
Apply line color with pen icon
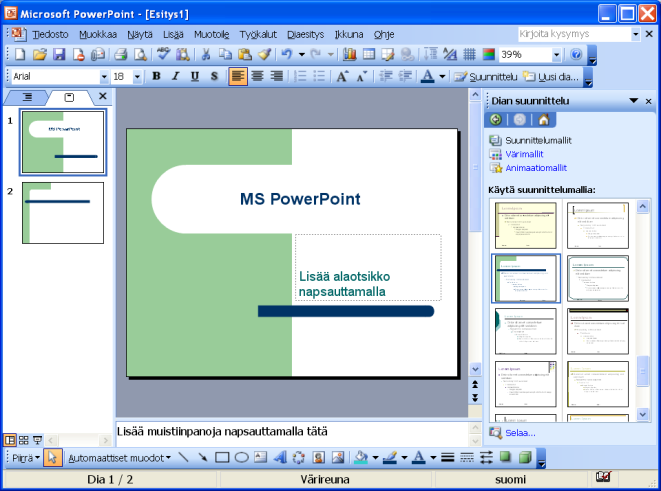tap(390, 457)
